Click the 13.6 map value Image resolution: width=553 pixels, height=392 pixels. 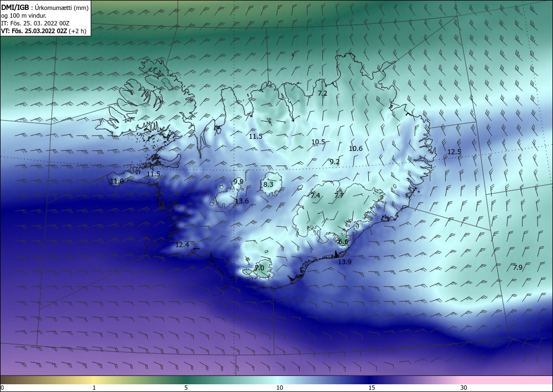(x=242, y=201)
